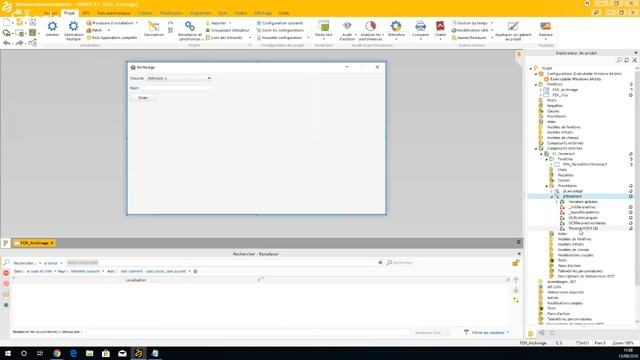Open the Tests automatiques ribbon tab
Screen dimensions: 640x360
click(113, 13)
